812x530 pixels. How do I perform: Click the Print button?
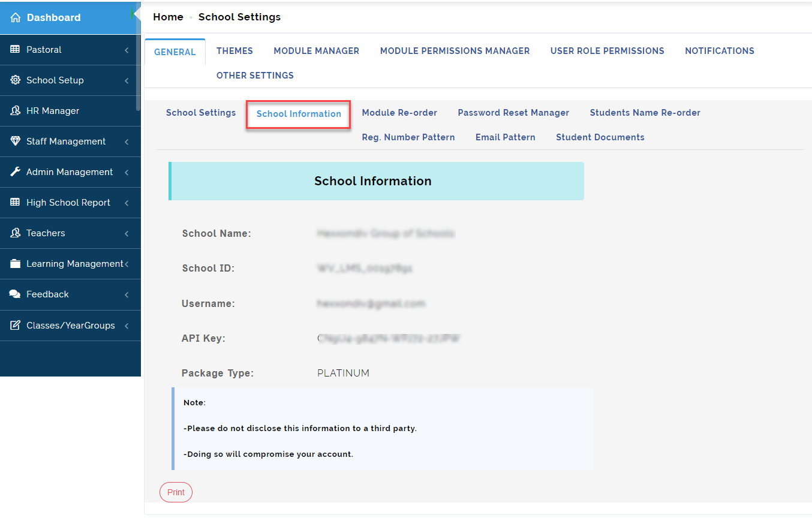coord(176,492)
